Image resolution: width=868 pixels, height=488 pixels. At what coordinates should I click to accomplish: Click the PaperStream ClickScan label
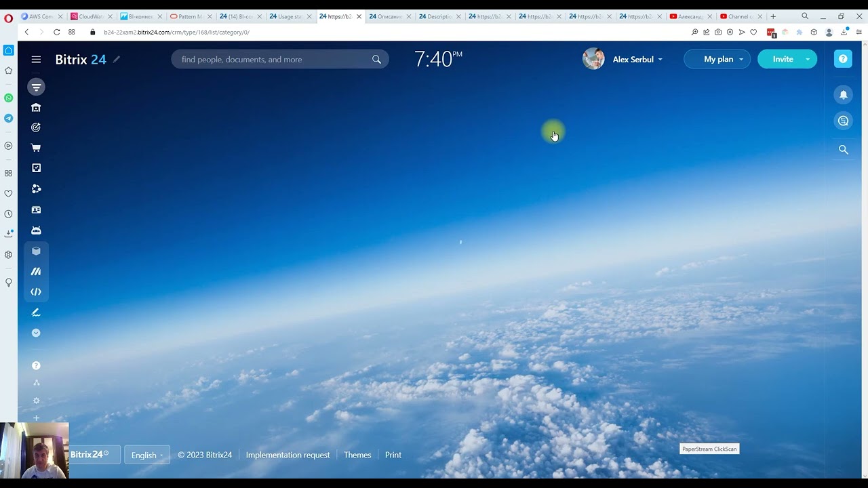click(x=709, y=449)
